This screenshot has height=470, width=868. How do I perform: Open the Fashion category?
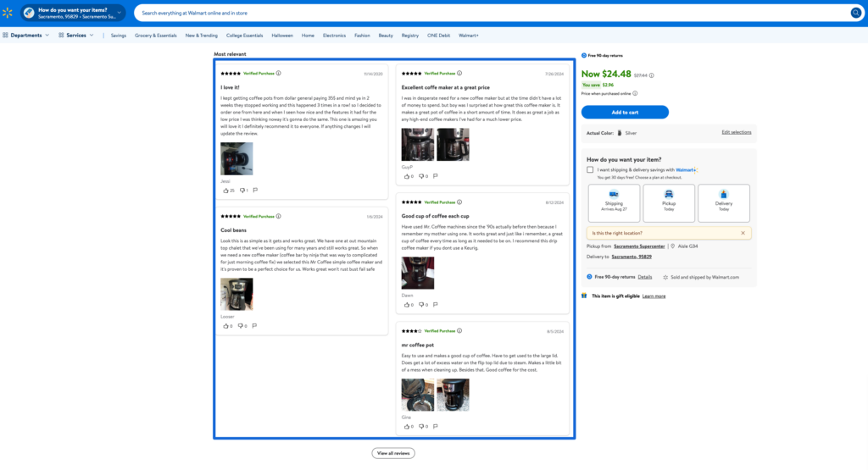coord(362,36)
